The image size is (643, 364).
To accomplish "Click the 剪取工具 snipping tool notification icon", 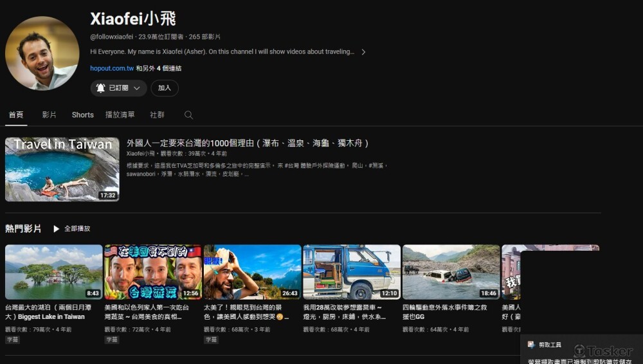I will tap(532, 345).
